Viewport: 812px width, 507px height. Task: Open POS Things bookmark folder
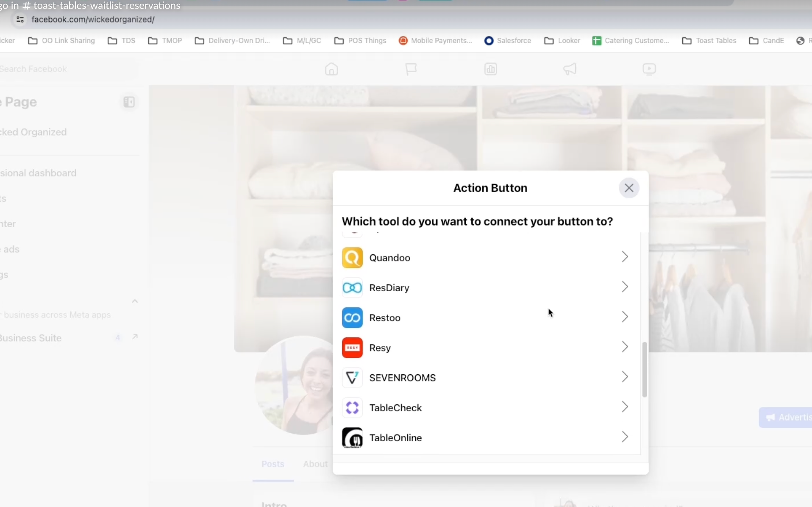[x=360, y=41]
